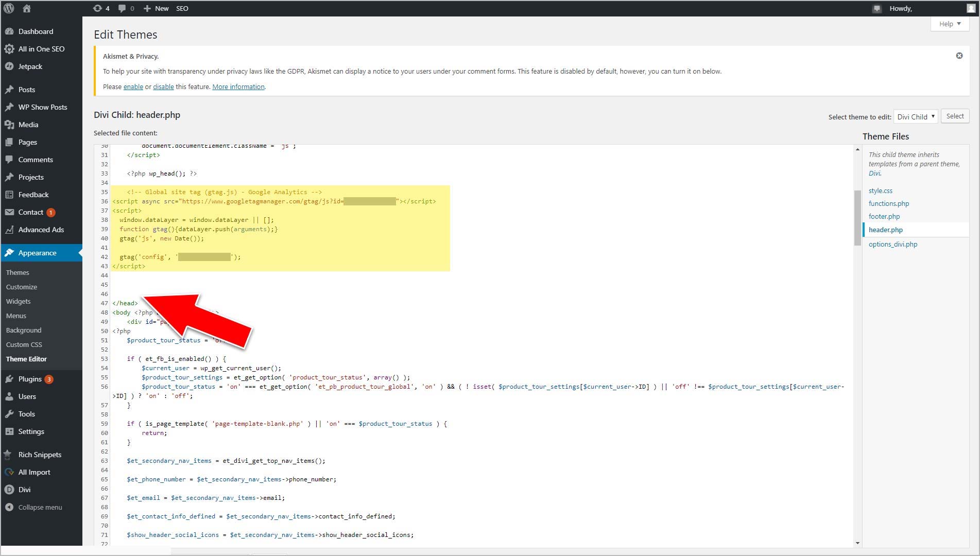Click the Plugins icon in sidebar
Image resolution: width=980 pixels, height=556 pixels.
pyautogui.click(x=9, y=379)
